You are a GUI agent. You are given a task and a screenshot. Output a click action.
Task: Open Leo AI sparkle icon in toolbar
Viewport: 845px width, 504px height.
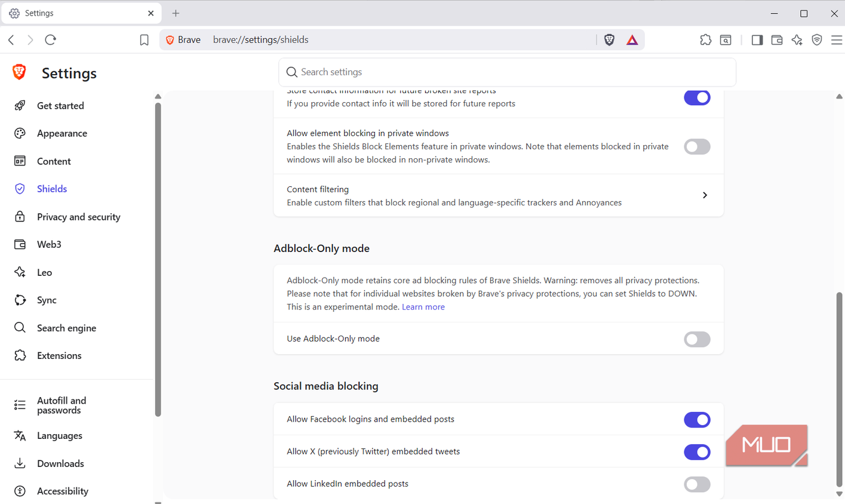click(x=797, y=40)
